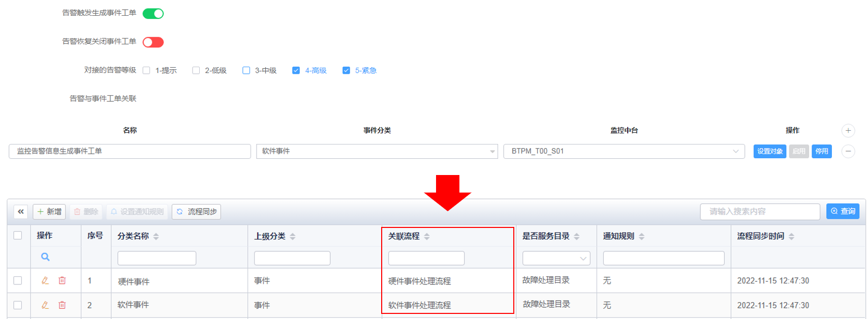Click the 查询 search button
This screenshot has height=319, width=868.
(x=842, y=211)
